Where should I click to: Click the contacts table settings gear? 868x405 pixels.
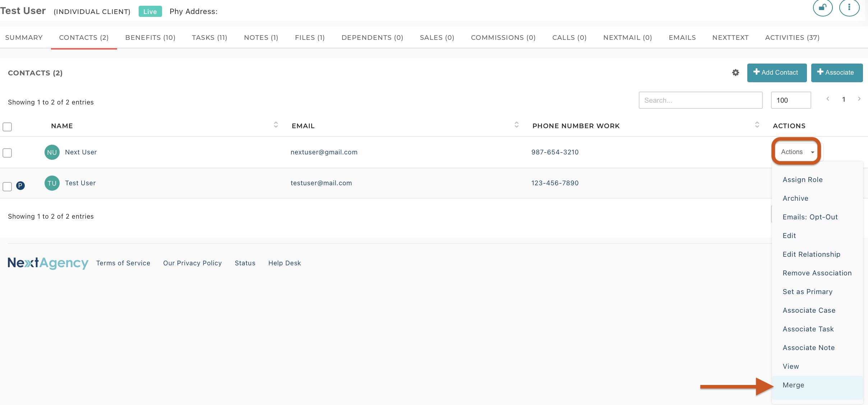735,73
